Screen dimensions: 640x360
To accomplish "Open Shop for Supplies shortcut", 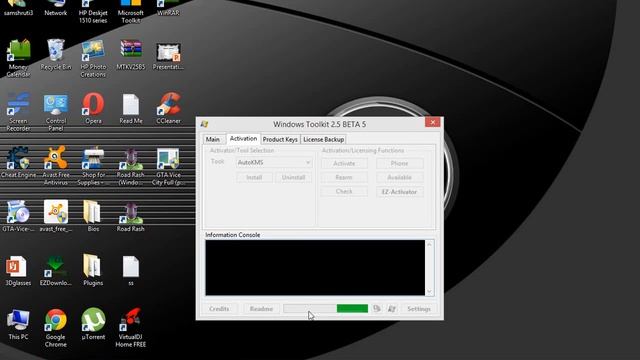I will (93, 166).
